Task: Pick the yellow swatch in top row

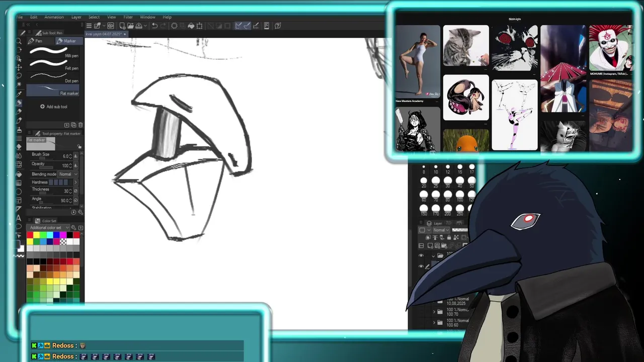Action: (36, 235)
